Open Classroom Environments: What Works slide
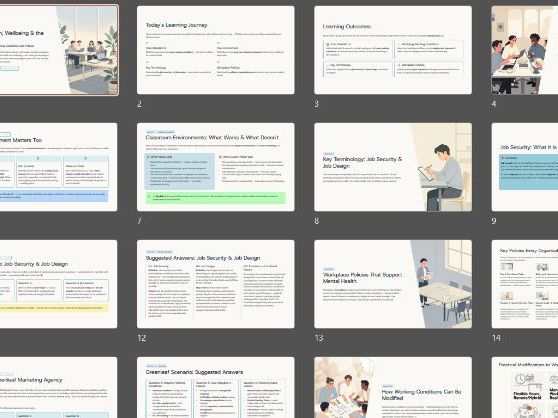 (216, 167)
